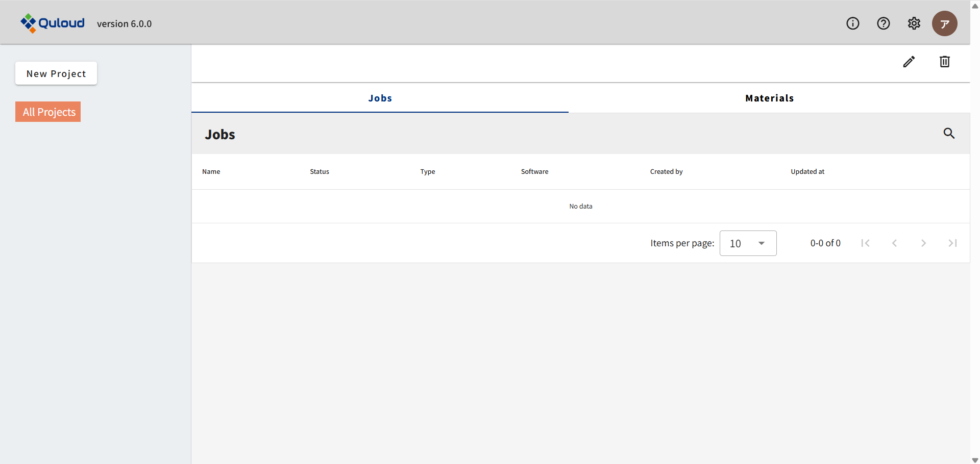Sort jobs by Updated at column
The image size is (980, 464).
807,171
